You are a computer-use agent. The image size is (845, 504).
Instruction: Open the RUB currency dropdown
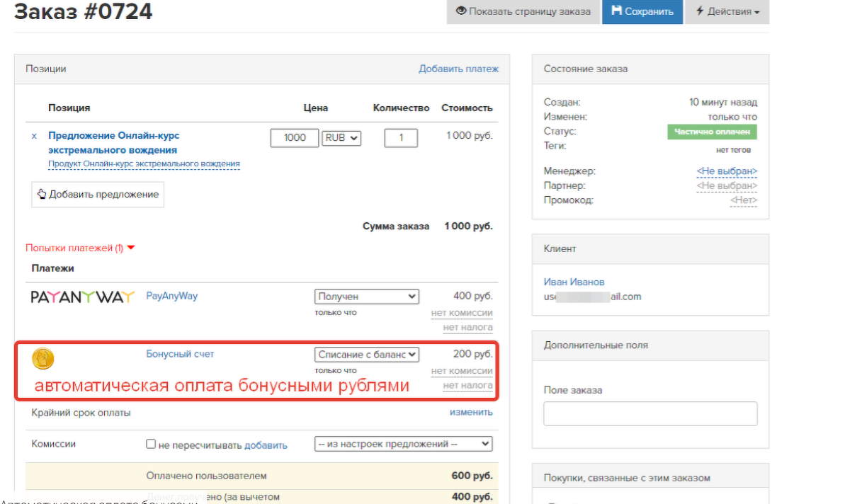pos(341,138)
